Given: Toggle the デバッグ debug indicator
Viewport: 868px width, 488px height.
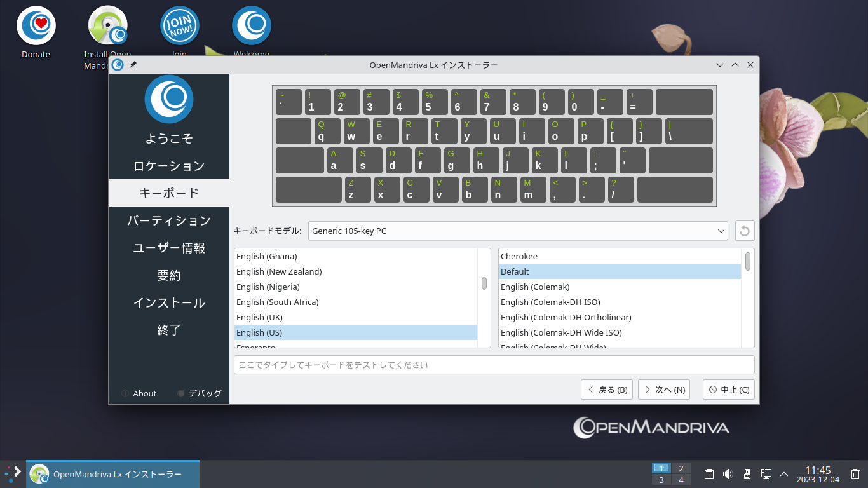Looking at the screenshot, I should pos(181,393).
